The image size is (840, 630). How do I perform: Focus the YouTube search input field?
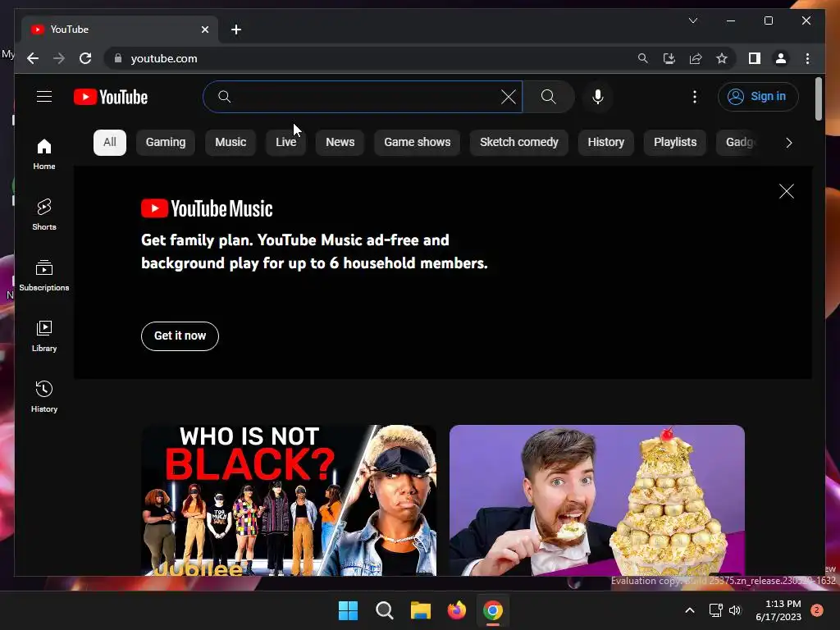point(363,97)
